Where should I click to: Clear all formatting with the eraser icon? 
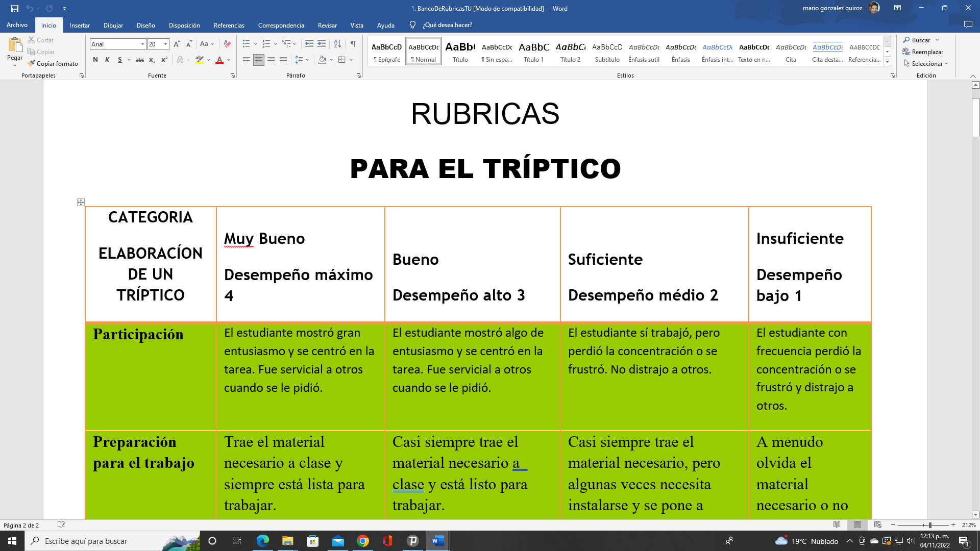point(228,44)
